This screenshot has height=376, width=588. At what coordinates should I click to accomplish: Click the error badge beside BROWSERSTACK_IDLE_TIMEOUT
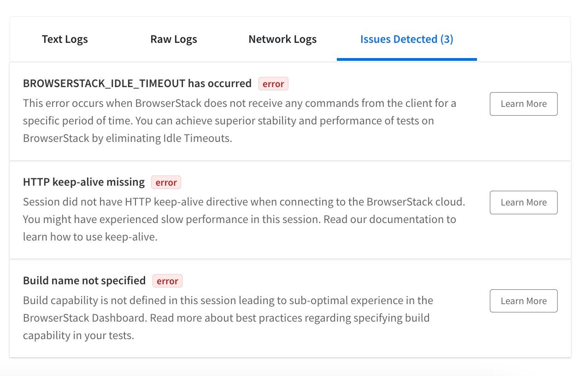pyautogui.click(x=273, y=83)
